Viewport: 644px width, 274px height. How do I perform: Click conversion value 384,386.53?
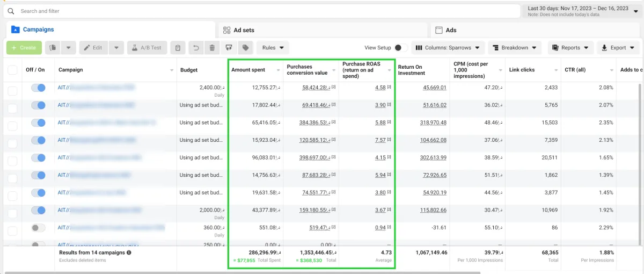coord(314,122)
